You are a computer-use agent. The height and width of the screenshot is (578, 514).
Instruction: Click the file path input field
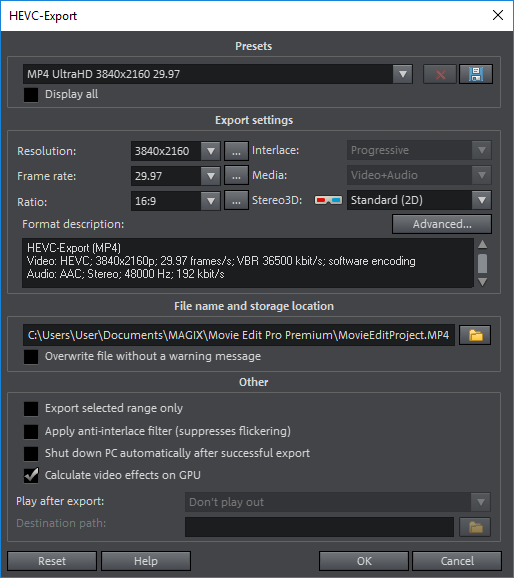click(x=239, y=335)
